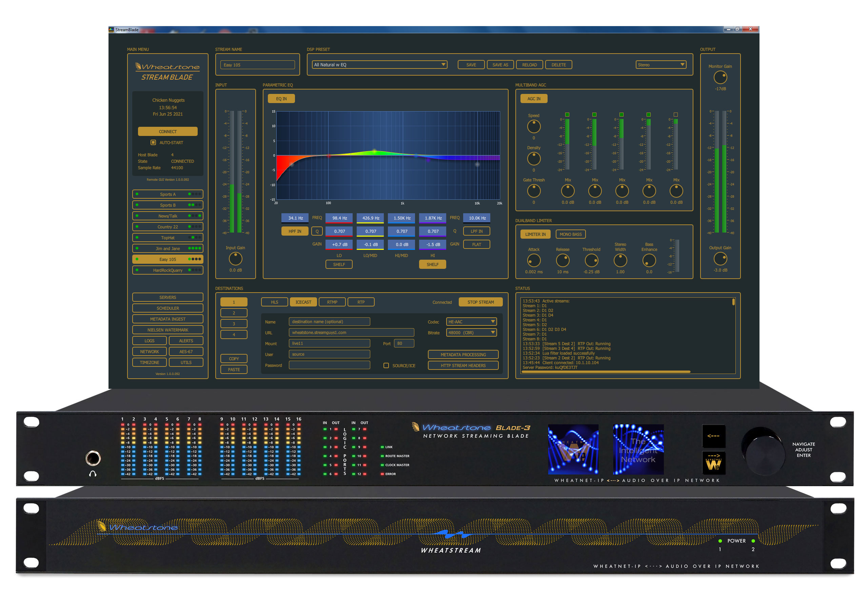Viewport: 868px width, 597px height.
Task: Open the SCHEDULER page
Action: [167, 308]
